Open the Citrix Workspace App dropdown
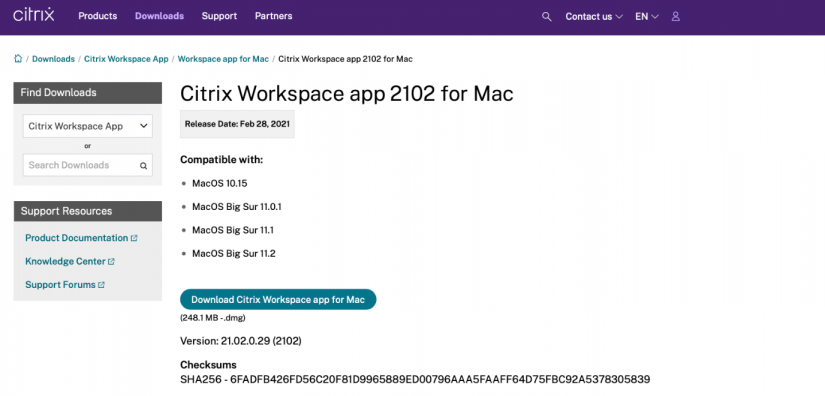This screenshot has height=396, width=825. point(87,126)
